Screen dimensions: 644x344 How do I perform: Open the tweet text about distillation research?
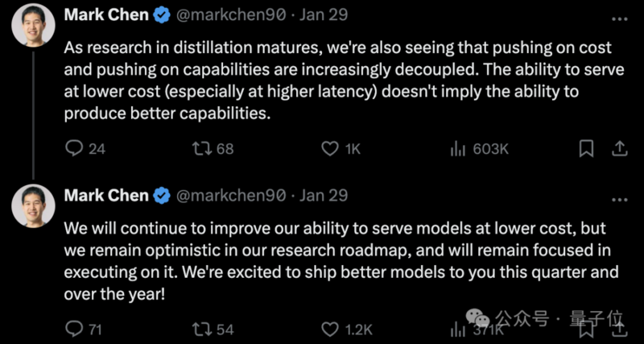(x=344, y=81)
